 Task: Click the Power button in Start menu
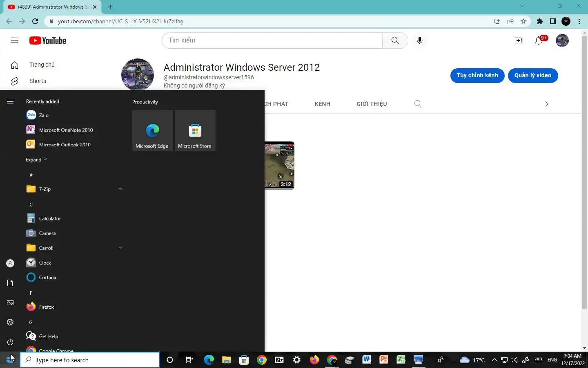point(10,342)
